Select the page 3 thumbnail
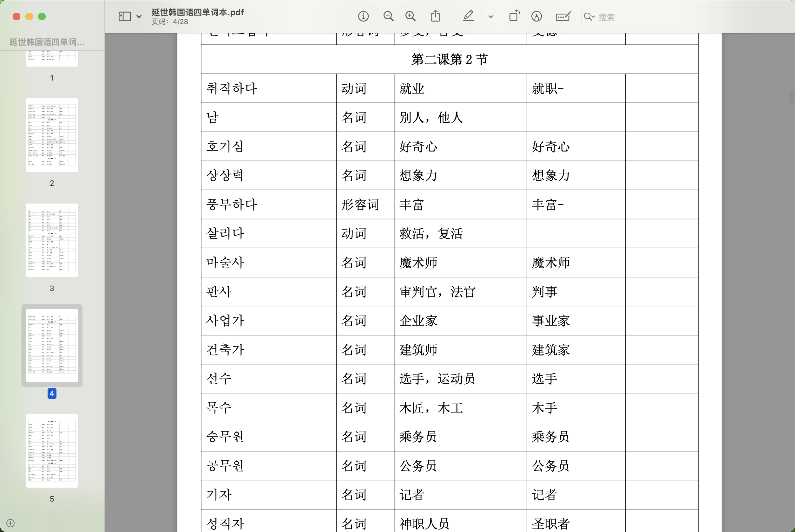795x532 pixels. (52, 240)
